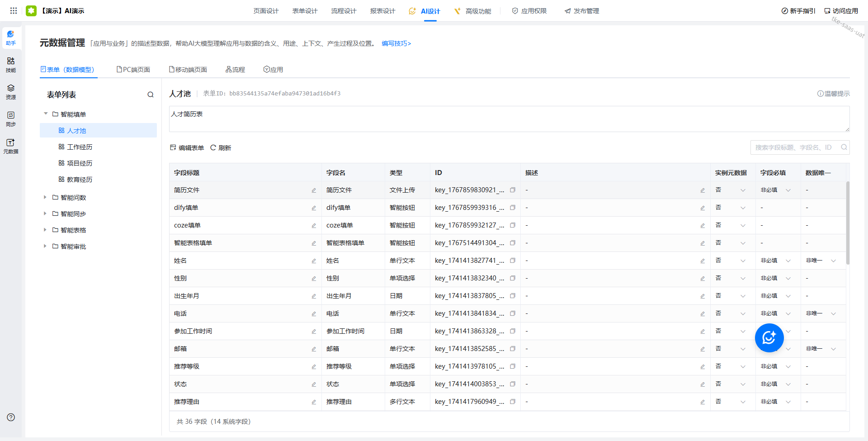The width and height of the screenshot is (868, 441).
Task: Open 字段必填 dropdown for 状态 row
Action: 776,384
